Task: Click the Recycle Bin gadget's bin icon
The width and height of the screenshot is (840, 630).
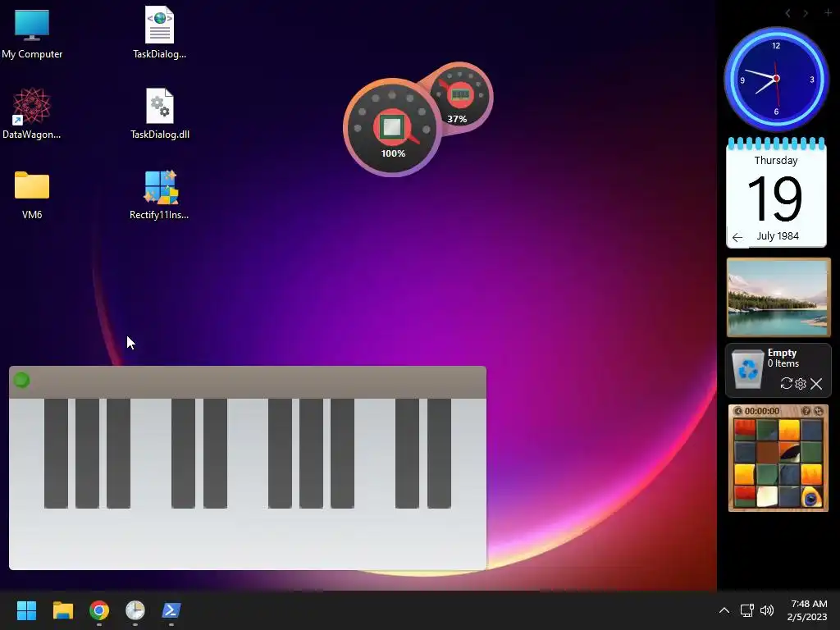Action: [747, 368]
